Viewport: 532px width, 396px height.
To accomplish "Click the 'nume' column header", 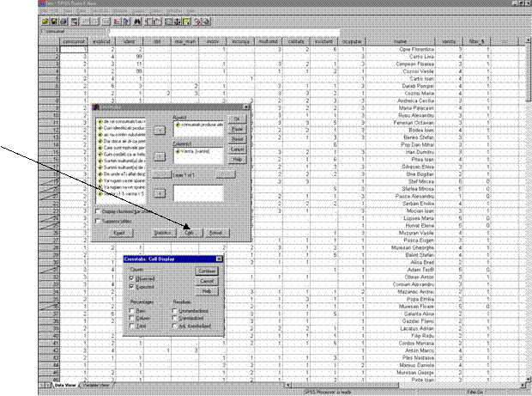I will pyautogui.click(x=401, y=41).
